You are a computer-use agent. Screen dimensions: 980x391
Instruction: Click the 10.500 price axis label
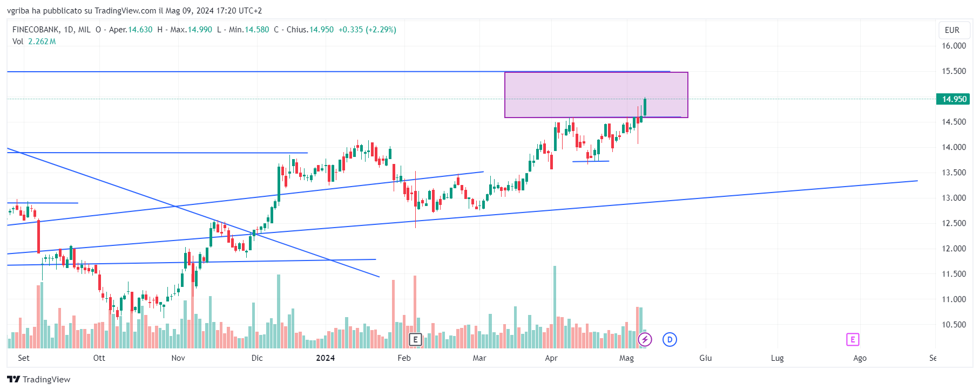954,325
